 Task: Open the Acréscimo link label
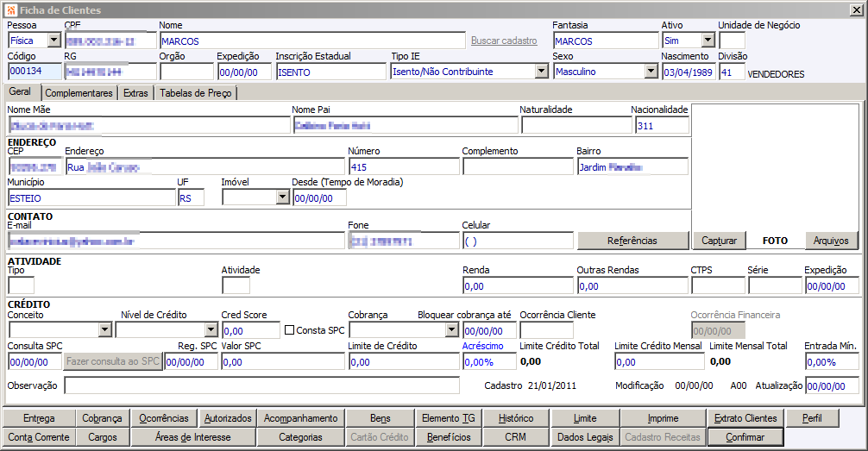pos(482,346)
